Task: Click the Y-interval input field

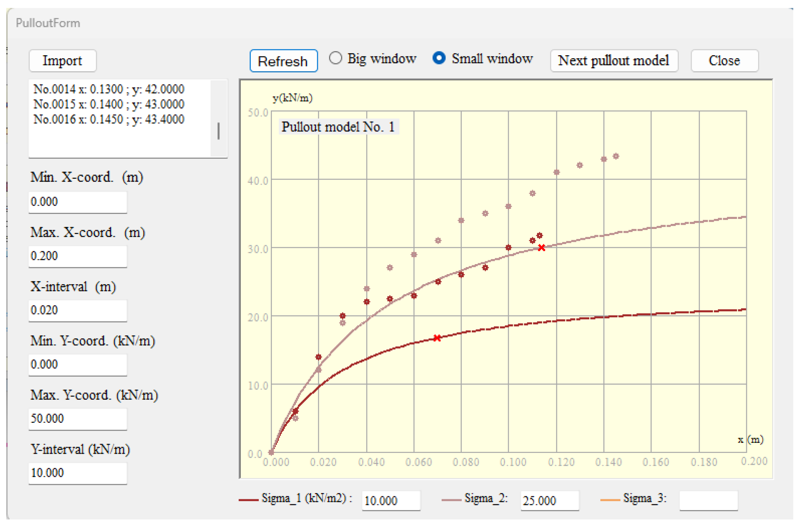Action: tap(77, 473)
